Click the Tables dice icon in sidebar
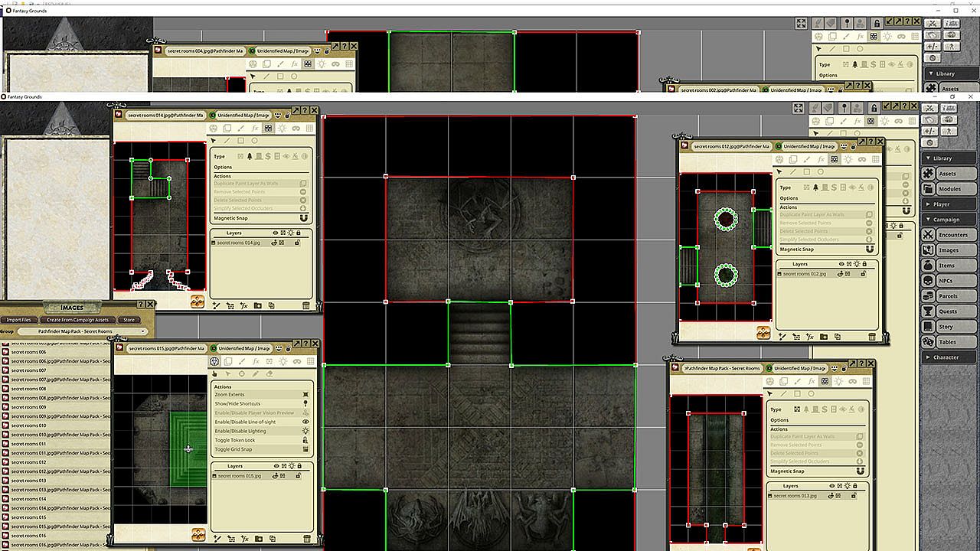Image resolution: width=980 pixels, height=551 pixels. (929, 342)
